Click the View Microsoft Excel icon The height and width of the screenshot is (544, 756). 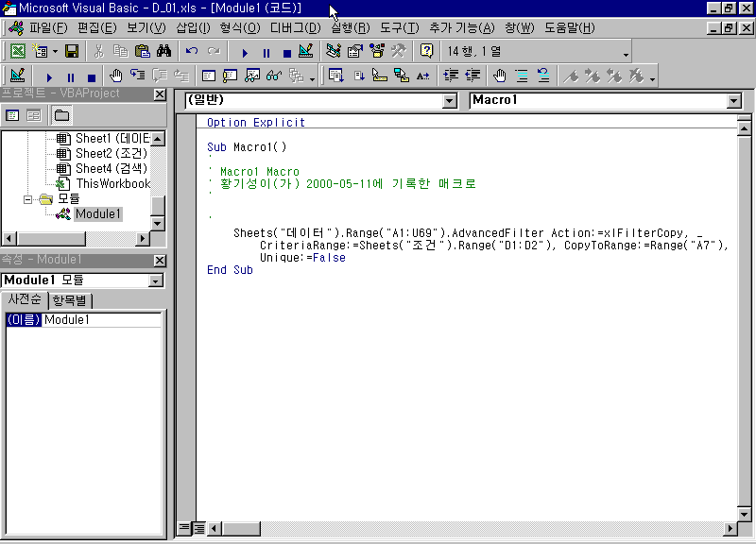(17, 51)
